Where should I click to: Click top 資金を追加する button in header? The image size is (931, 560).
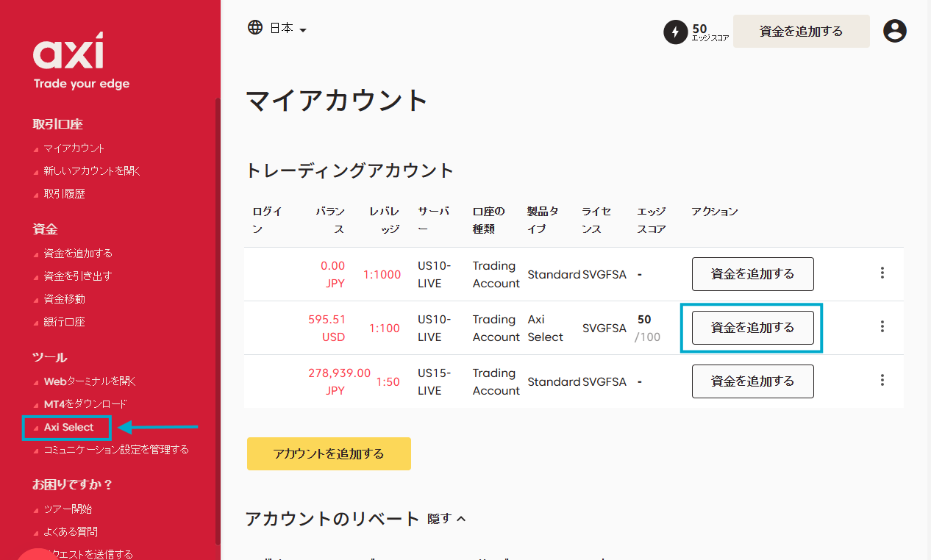pos(801,32)
